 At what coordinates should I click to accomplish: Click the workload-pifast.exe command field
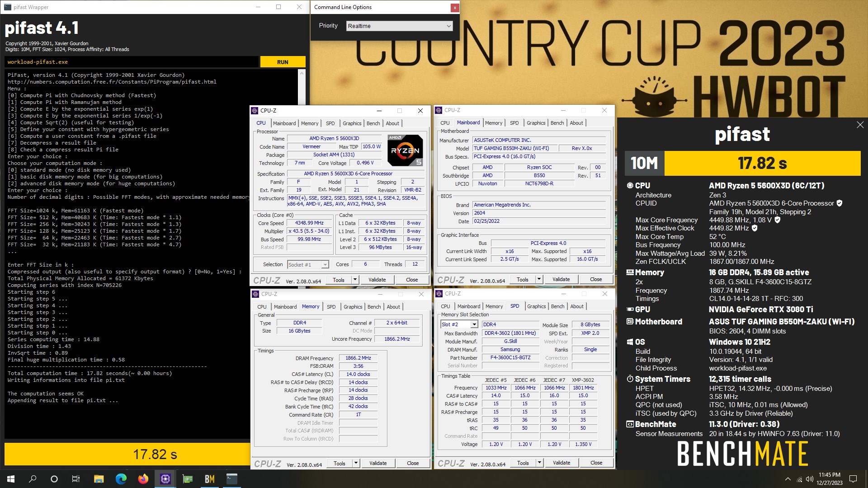click(132, 62)
